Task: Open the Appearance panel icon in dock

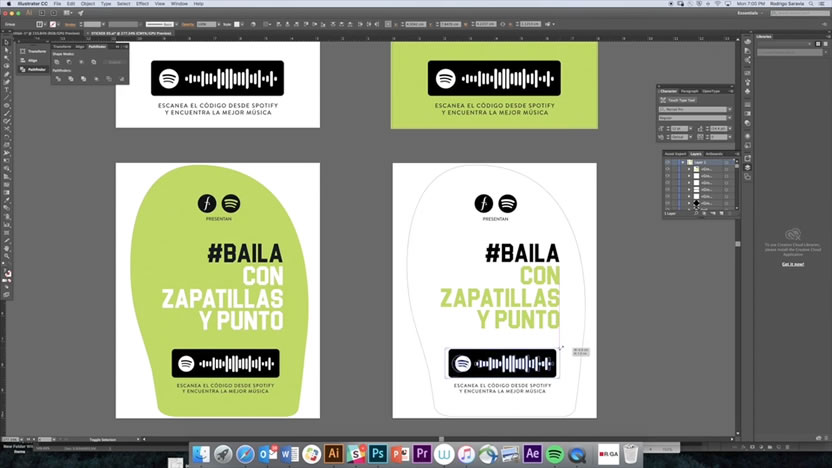Action: (x=748, y=136)
